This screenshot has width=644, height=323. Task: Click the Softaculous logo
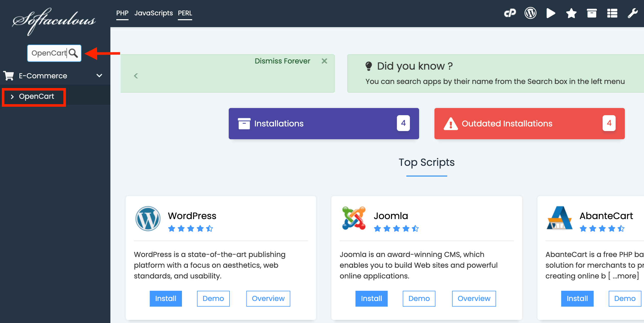click(x=54, y=21)
